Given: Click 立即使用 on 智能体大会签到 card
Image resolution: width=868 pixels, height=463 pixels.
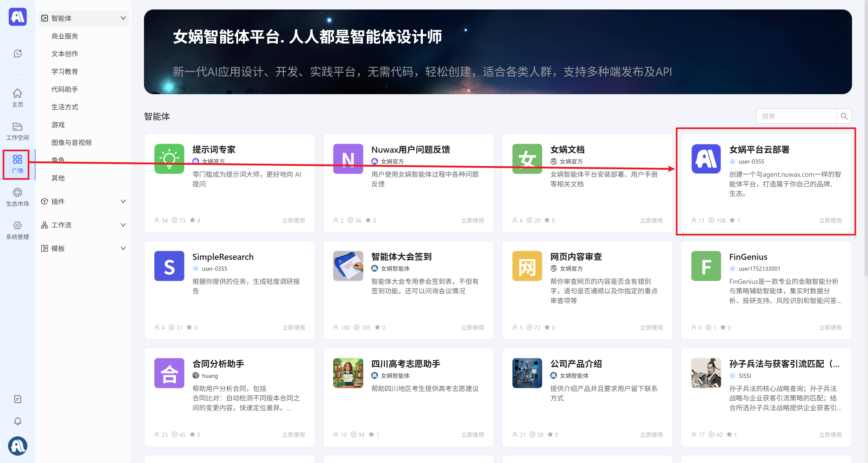Looking at the screenshot, I should pos(472,327).
